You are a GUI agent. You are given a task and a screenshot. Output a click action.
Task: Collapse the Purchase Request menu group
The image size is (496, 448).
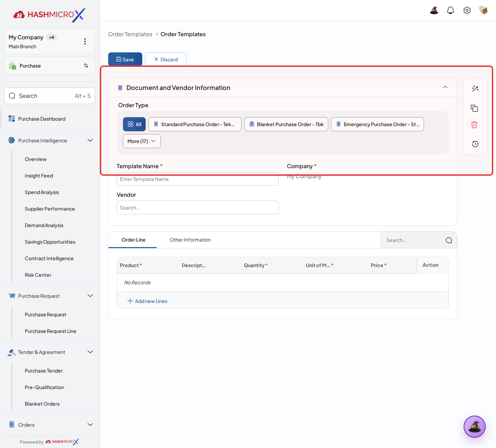point(90,296)
